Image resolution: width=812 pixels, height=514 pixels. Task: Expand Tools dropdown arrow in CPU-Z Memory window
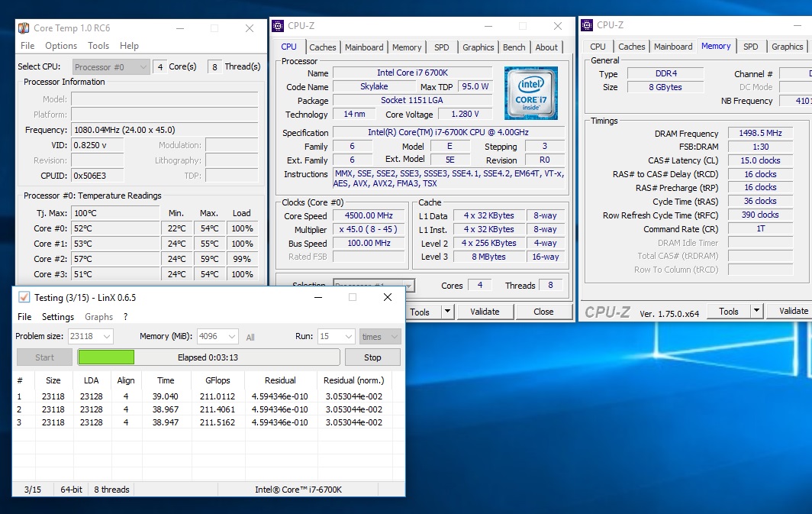(756, 311)
